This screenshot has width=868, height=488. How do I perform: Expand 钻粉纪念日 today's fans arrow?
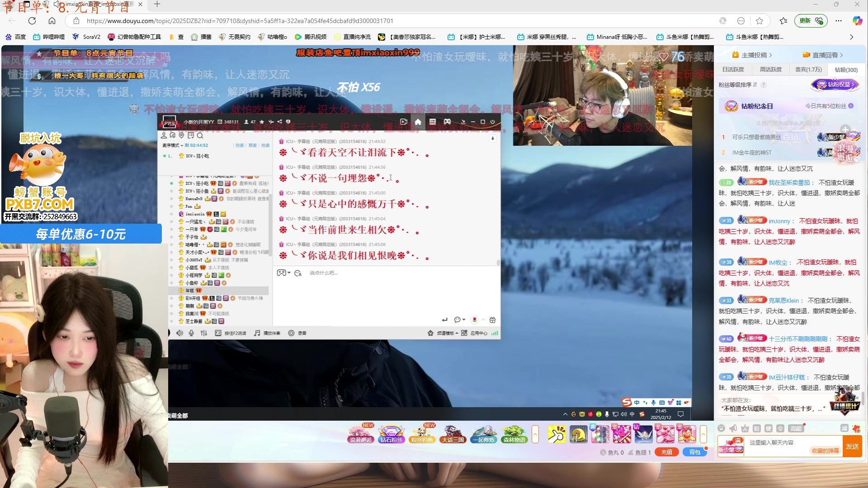[x=851, y=106]
